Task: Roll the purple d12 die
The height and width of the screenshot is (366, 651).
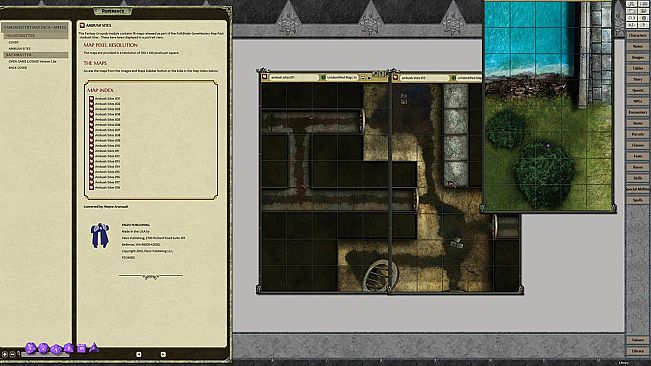Action: click(44, 348)
